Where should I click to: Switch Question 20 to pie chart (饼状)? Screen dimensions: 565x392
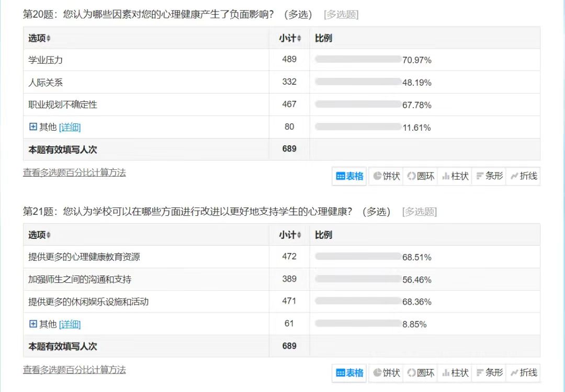386,176
